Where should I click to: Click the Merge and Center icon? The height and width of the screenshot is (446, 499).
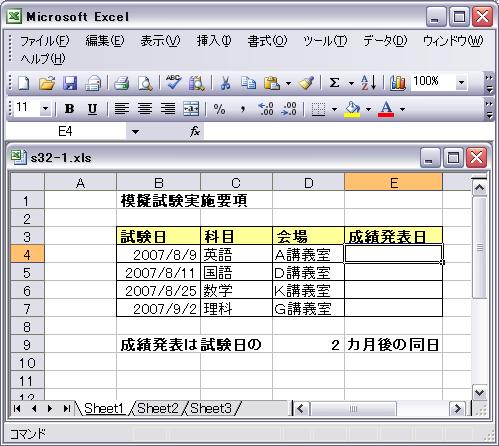point(191,109)
